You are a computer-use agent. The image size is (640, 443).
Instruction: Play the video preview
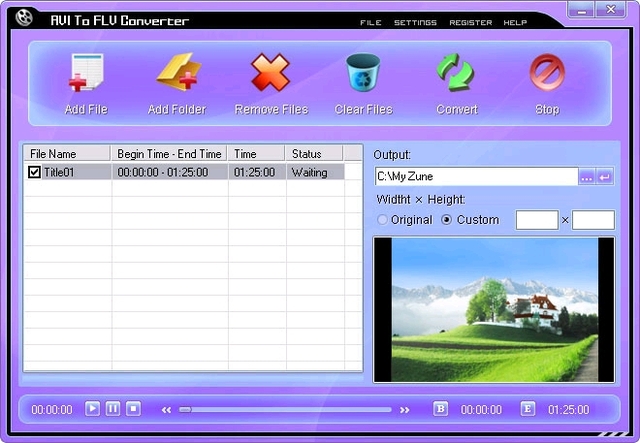[x=92, y=408]
